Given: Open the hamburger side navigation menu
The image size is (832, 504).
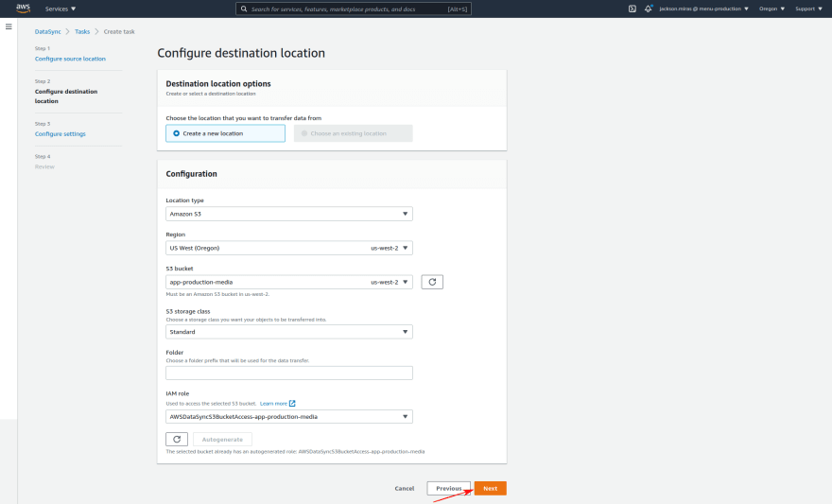Looking at the screenshot, I should tap(9, 26).
